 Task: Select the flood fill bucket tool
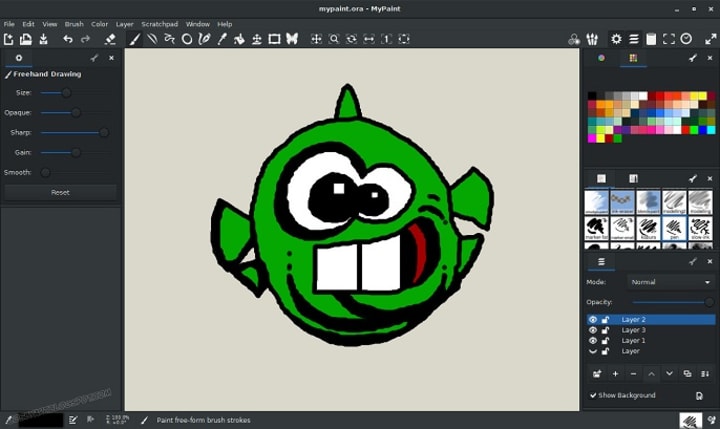[239, 39]
